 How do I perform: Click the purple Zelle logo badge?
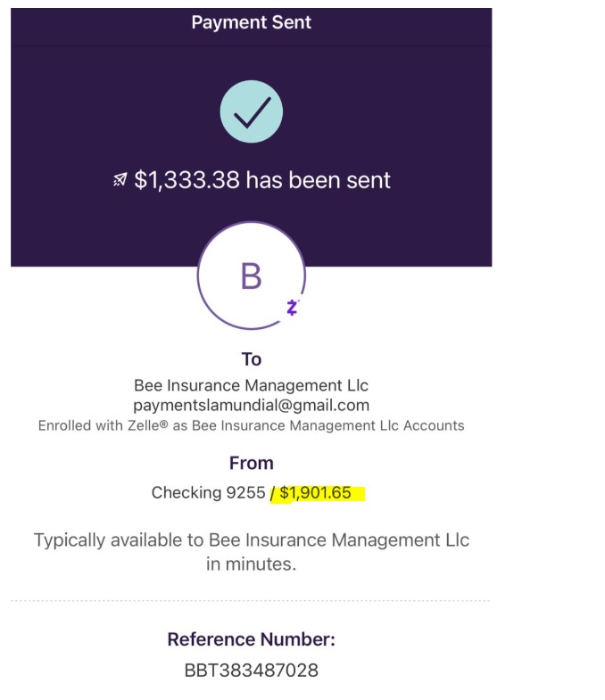[x=292, y=308]
